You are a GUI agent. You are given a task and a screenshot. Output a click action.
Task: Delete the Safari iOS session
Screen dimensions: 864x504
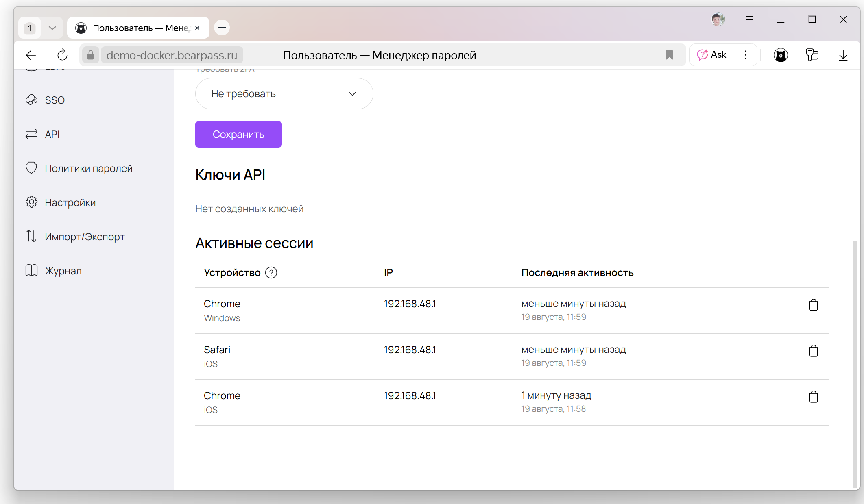point(813,351)
